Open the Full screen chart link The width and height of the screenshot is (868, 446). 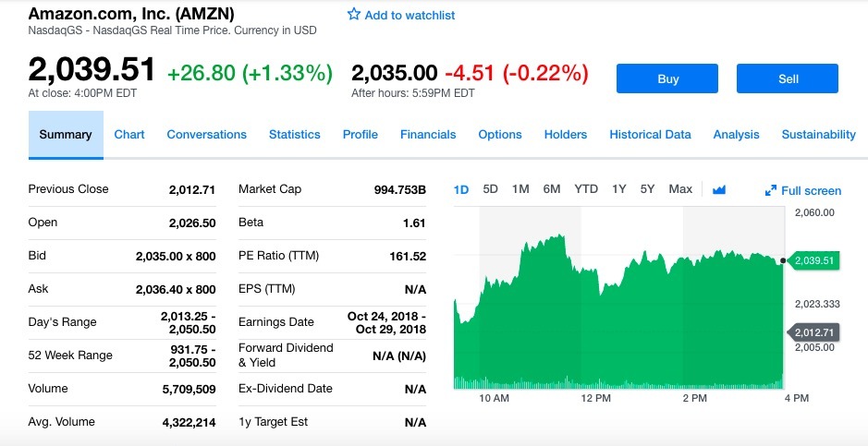811,191
